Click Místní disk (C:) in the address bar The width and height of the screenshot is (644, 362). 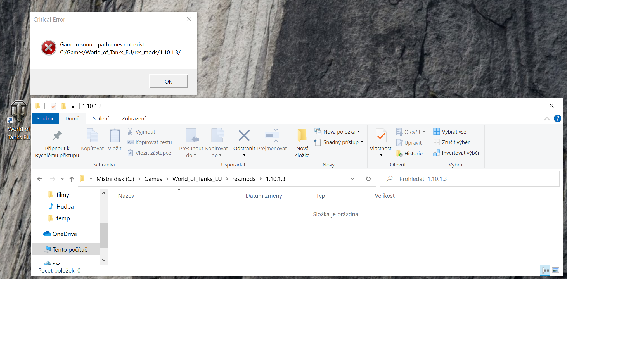click(115, 179)
